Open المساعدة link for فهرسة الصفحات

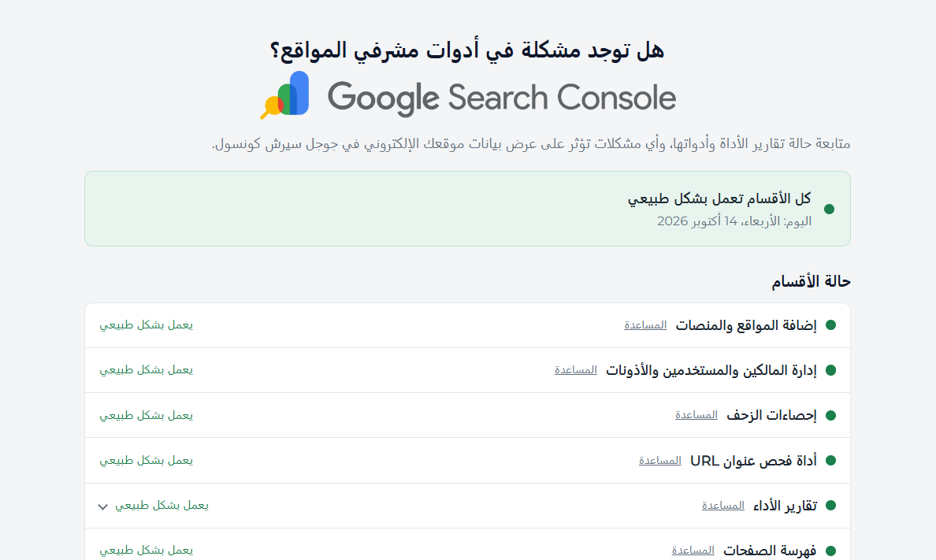[693, 551]
